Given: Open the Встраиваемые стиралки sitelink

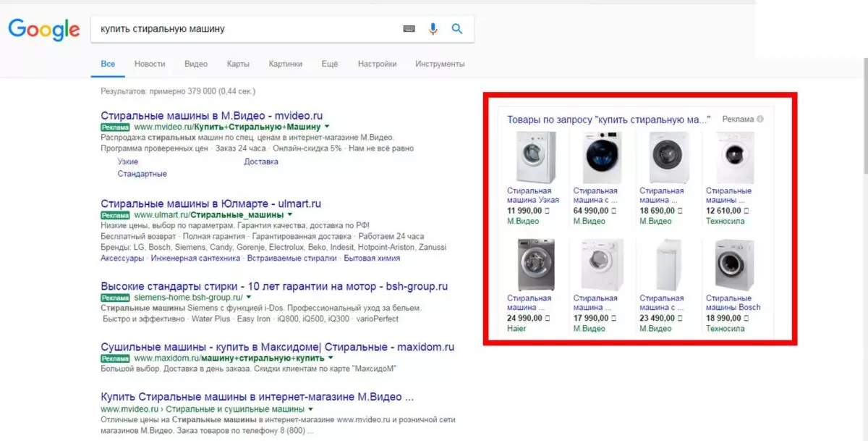Looking at the screenshot, I should (x=292, y=258).
